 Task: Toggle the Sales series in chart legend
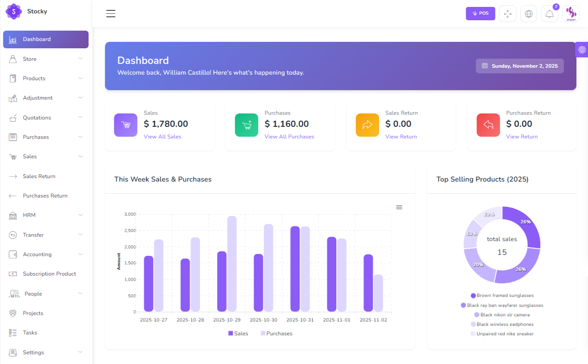tap(238, 333)
